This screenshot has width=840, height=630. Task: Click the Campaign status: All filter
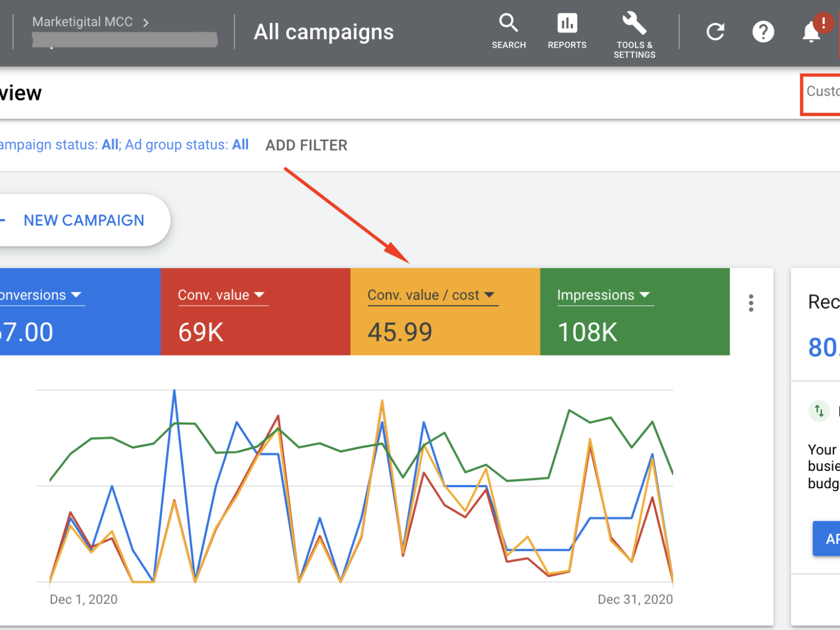59,145
